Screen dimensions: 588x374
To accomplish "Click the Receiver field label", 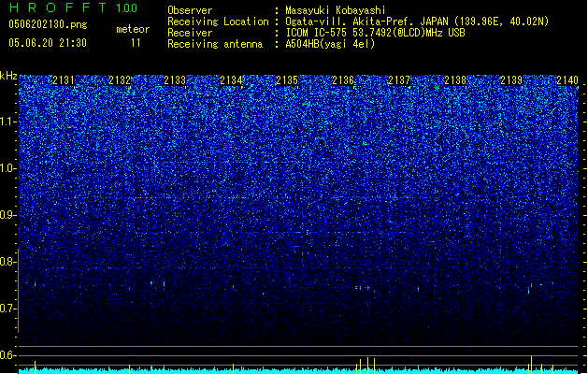I will (190, 33).
